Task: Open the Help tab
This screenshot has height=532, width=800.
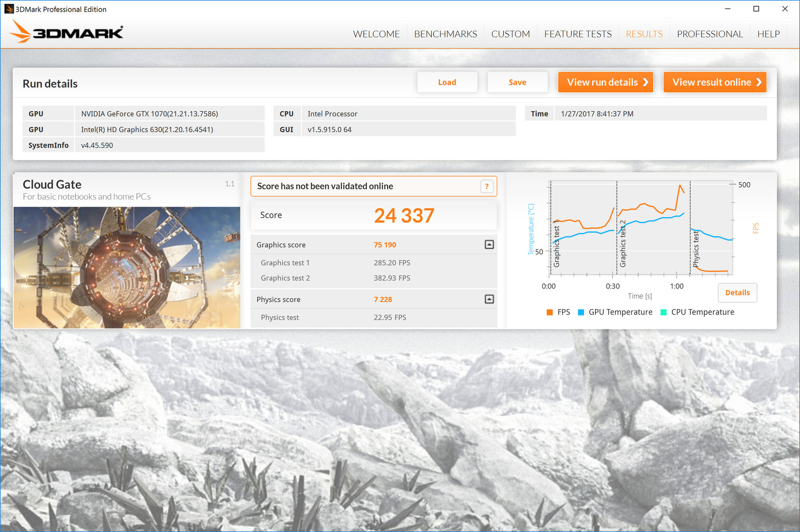Action: pos(769,34)
